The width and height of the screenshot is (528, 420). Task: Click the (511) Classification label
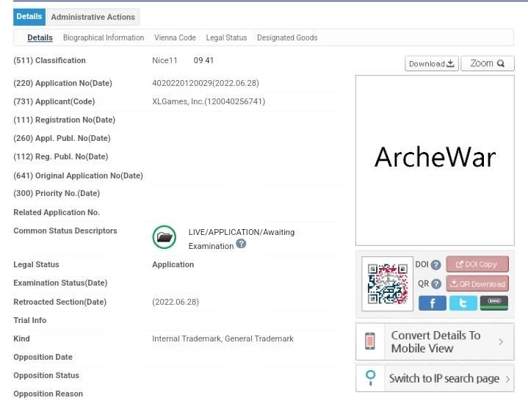[x=49, y=61]
